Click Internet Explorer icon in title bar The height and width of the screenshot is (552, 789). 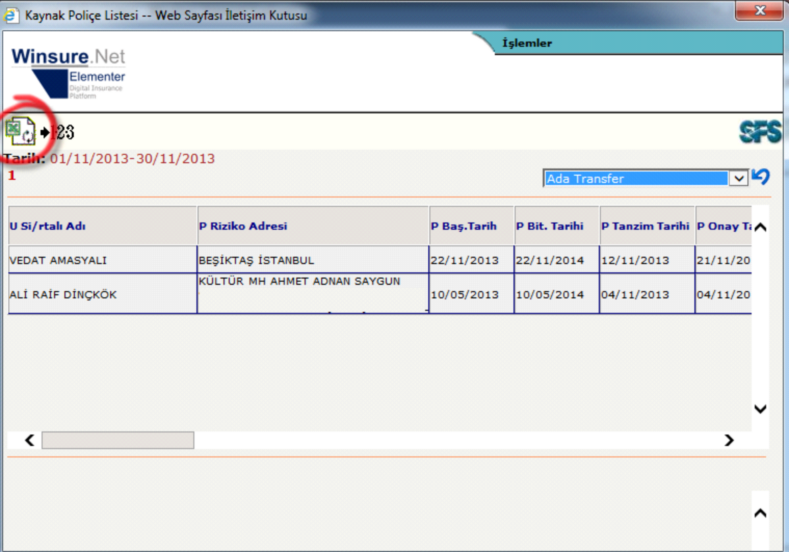(11, 13)
